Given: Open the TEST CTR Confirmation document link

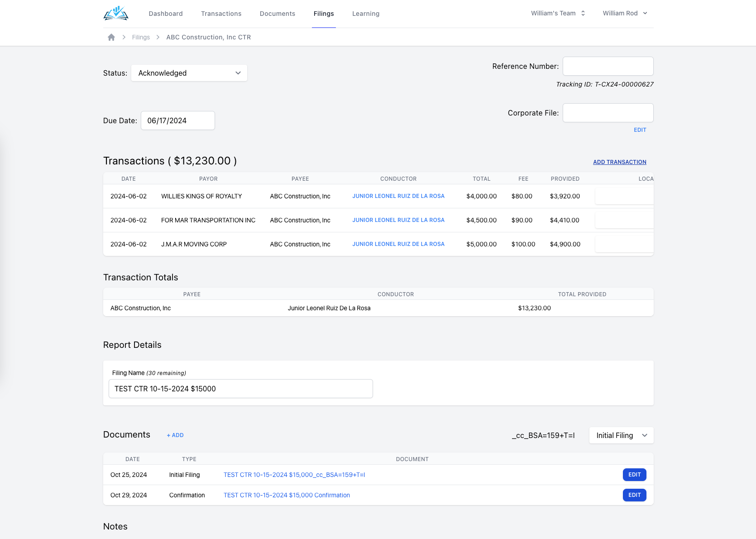Looking at the screenshot, I should [287, 495].
